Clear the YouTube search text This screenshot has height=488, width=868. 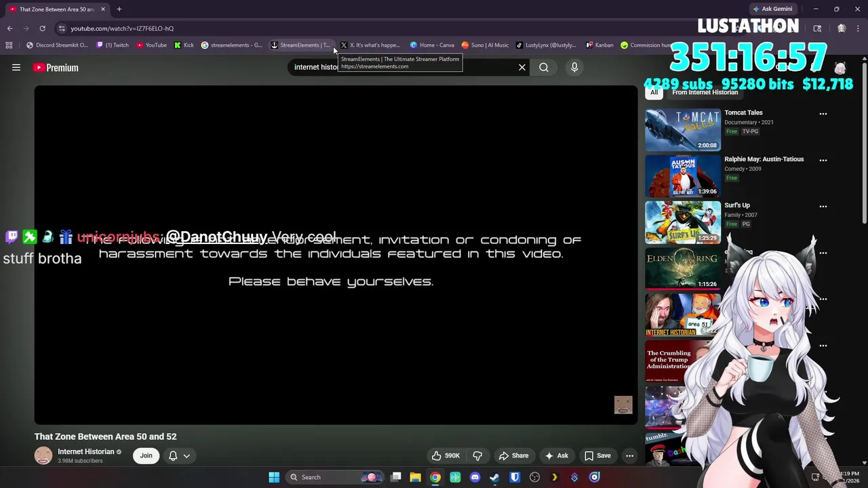(522, 67)
